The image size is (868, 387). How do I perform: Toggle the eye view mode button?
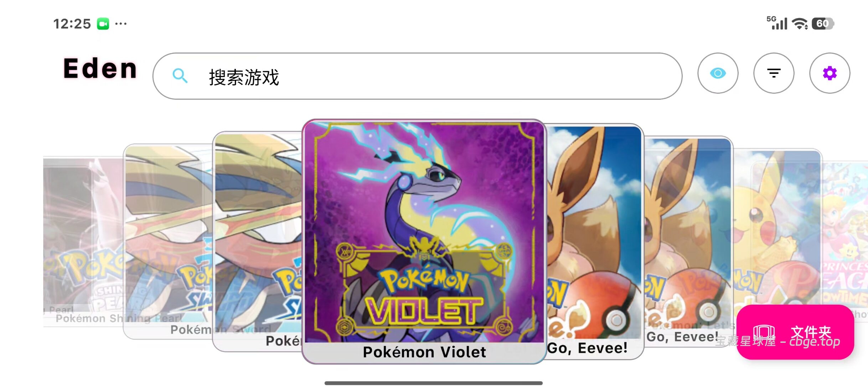[718, 73]
